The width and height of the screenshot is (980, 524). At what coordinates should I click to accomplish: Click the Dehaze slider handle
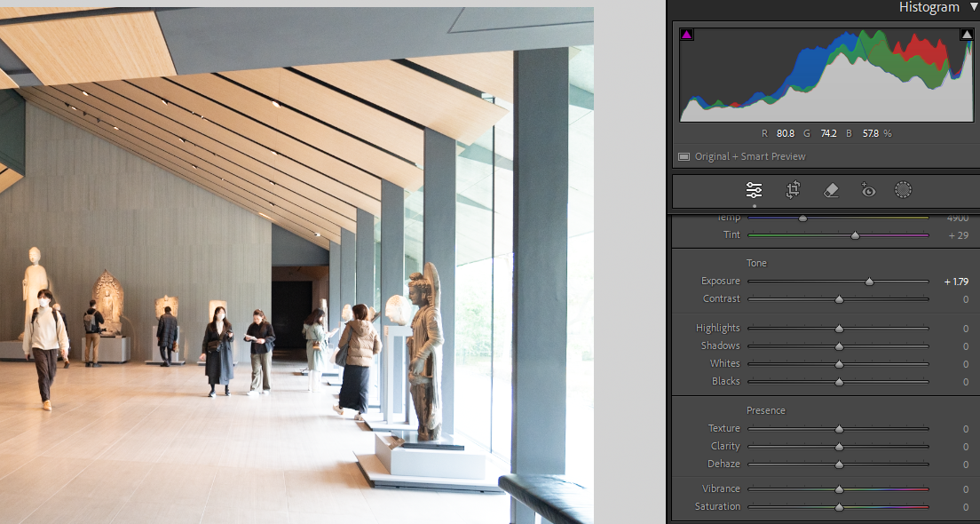point(840,464)
